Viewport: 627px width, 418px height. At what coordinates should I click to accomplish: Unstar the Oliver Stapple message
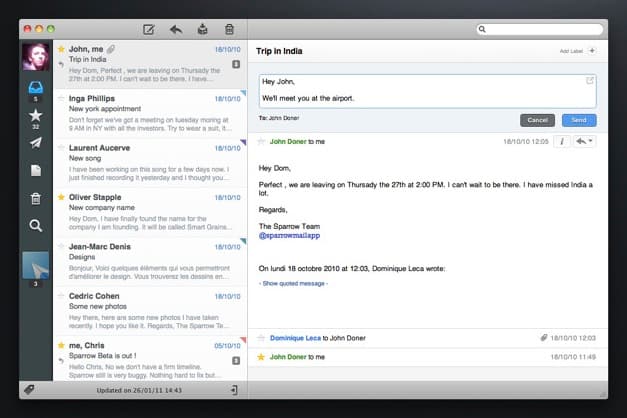[x=61, y=197]
